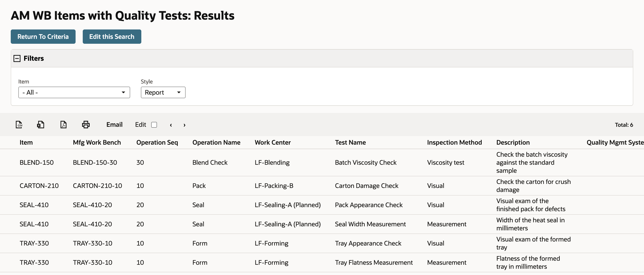644x275 pixels.
Task: Export results as CSV file
Action: pyautogui.click(x=19, y=125)
